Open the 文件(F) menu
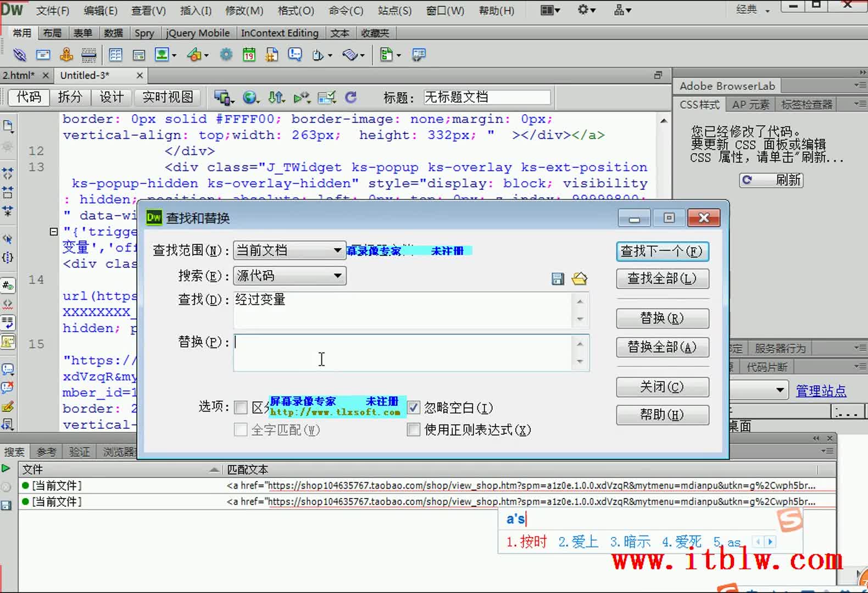The height and width of the screenshot is (593, 868). [53, 10]
